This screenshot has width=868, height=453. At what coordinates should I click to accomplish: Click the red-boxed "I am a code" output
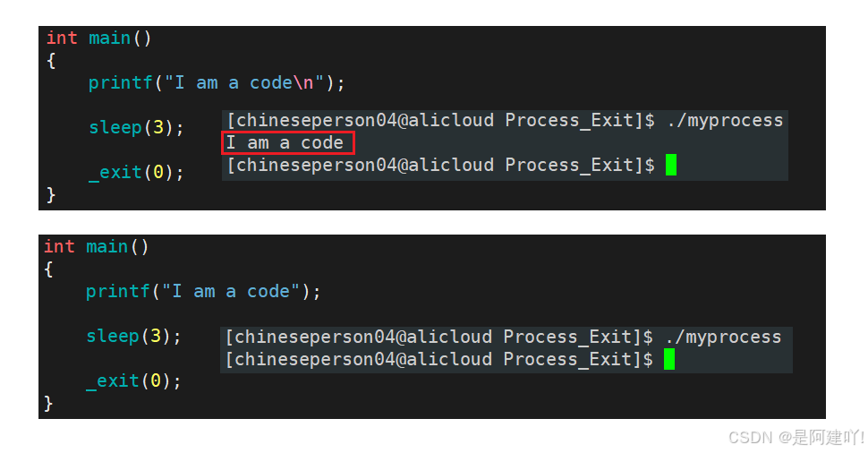288,143
